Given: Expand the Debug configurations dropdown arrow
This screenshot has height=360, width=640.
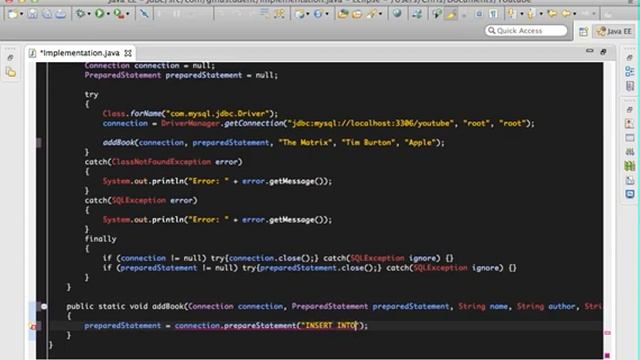Looking at the screenshot, I should point(89,14).
